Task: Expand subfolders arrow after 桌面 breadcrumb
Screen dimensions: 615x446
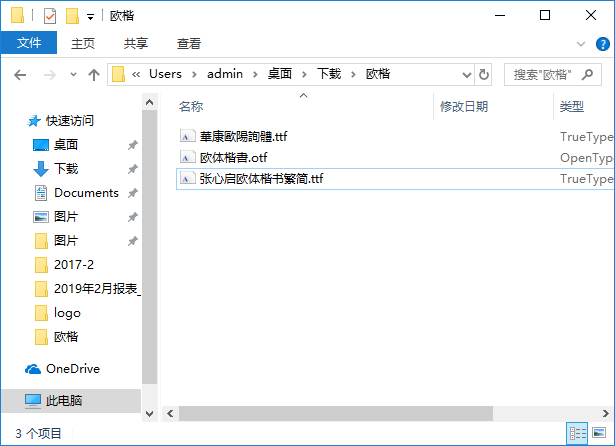Action: (x=304, y=75)
